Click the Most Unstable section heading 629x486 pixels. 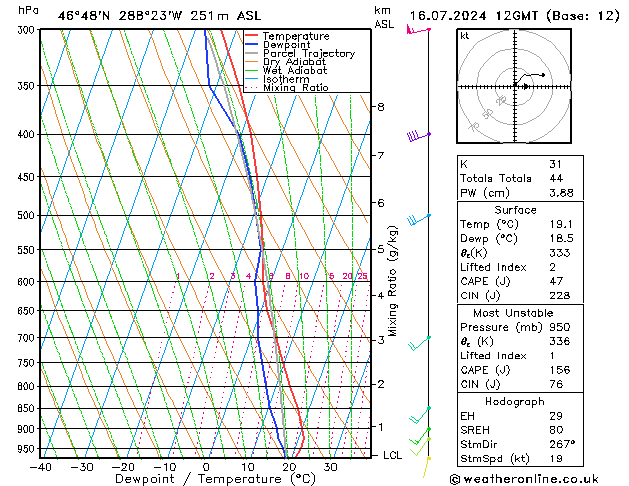click(x=513, y=313)
